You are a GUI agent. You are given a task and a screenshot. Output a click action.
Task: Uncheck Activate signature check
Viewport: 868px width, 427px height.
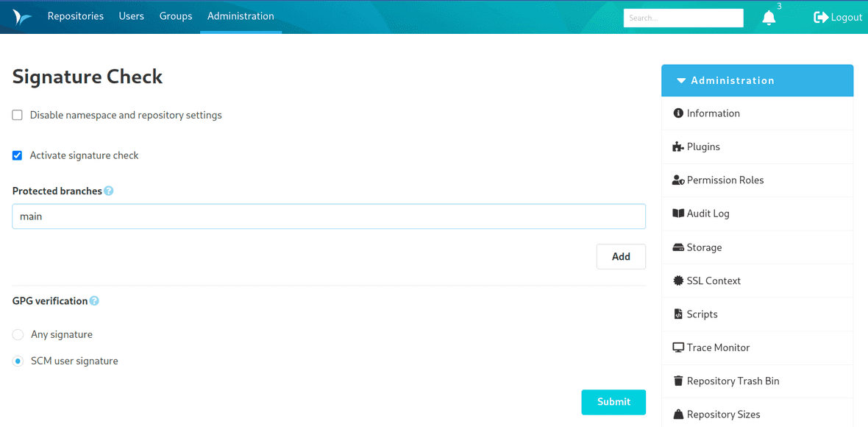[x=17, y=155]
